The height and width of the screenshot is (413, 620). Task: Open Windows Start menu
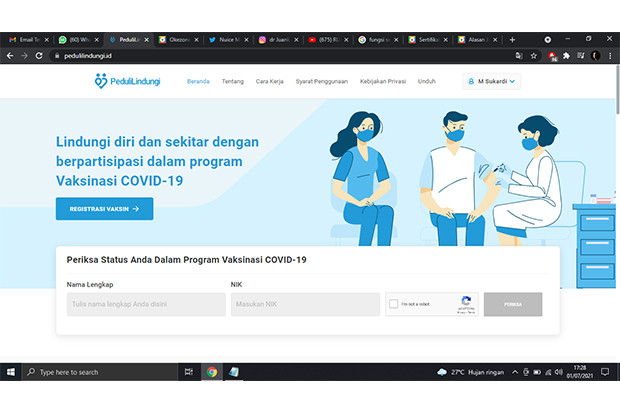coord(11,372)
